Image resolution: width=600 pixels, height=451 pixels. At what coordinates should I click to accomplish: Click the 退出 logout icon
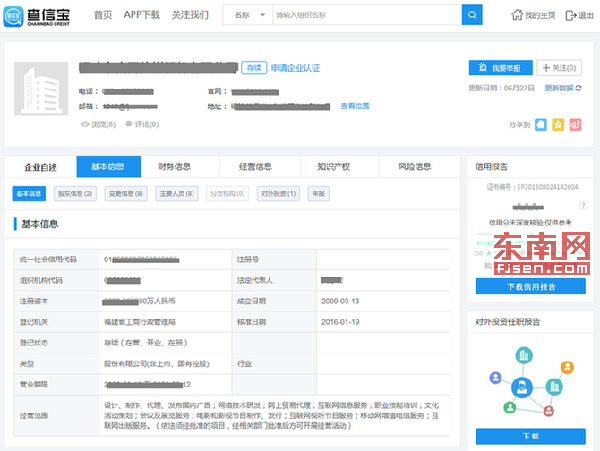click(x=571, y=15)
